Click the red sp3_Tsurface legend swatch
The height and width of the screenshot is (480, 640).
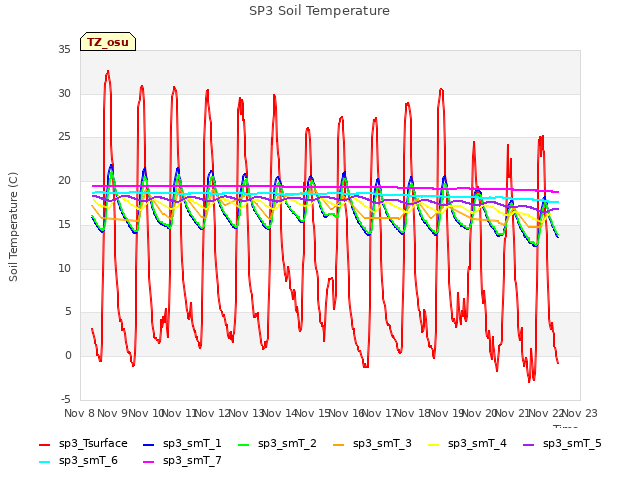[x=44, y=444]
